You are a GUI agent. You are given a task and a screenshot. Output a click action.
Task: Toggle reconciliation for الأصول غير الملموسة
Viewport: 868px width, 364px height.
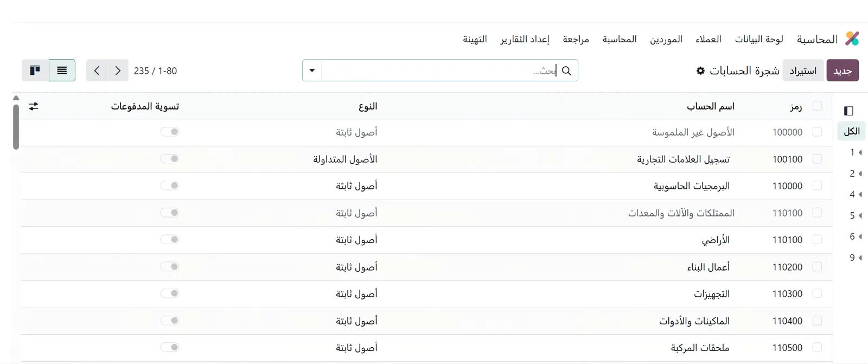170,132
